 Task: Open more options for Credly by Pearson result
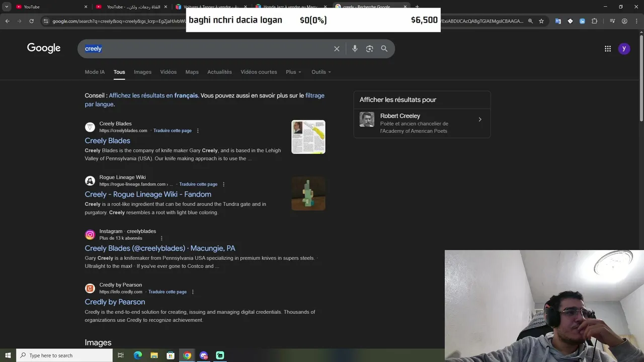193,292
